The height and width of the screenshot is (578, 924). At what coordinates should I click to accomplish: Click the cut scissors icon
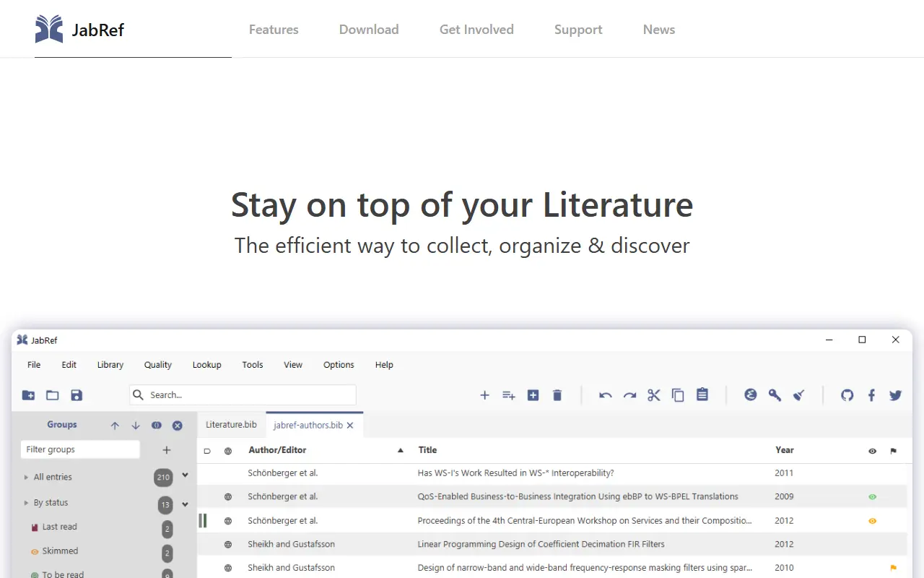654,395
